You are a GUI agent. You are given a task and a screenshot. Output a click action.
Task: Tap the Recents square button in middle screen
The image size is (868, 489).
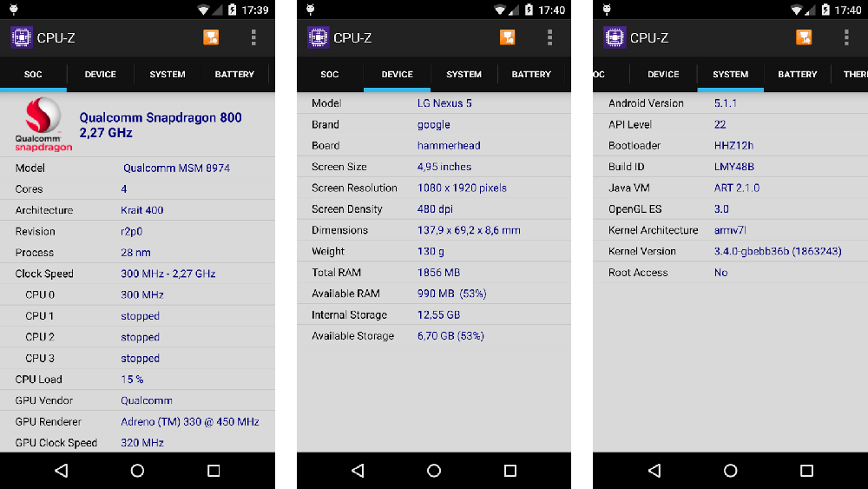click(x=510, y=471)
